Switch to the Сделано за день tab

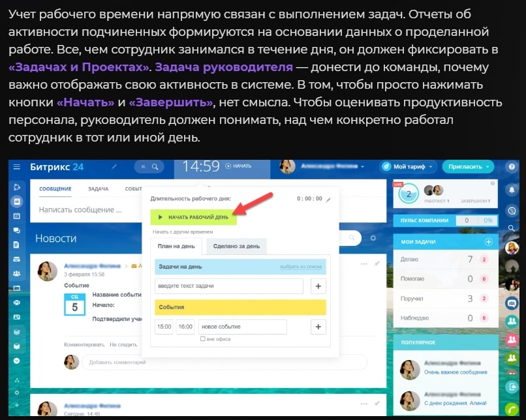pyautogui.click(x=237, y=246)
